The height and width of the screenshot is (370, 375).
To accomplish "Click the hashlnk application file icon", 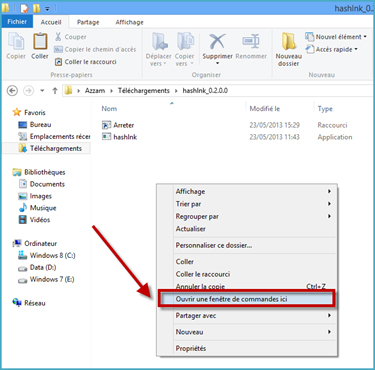I will coord(106,137).
